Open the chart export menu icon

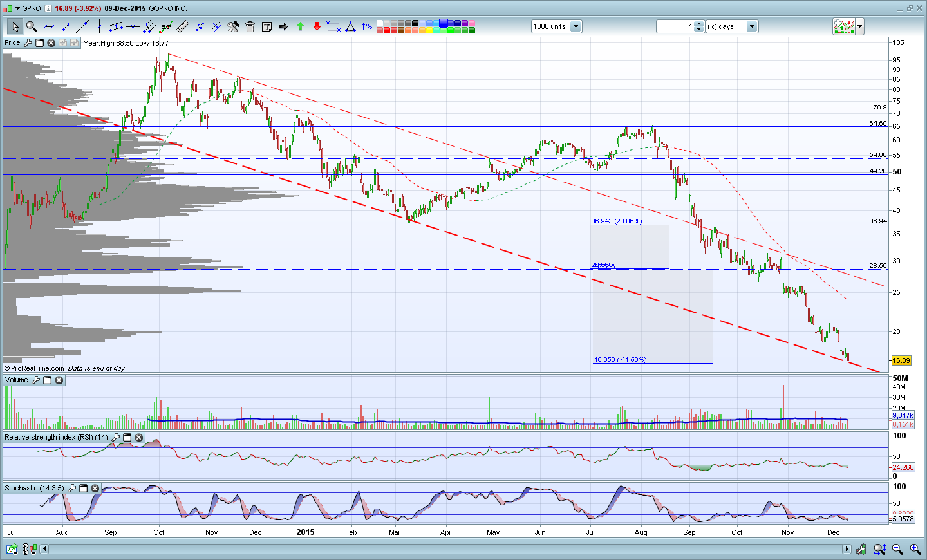(x=12, y=549)
